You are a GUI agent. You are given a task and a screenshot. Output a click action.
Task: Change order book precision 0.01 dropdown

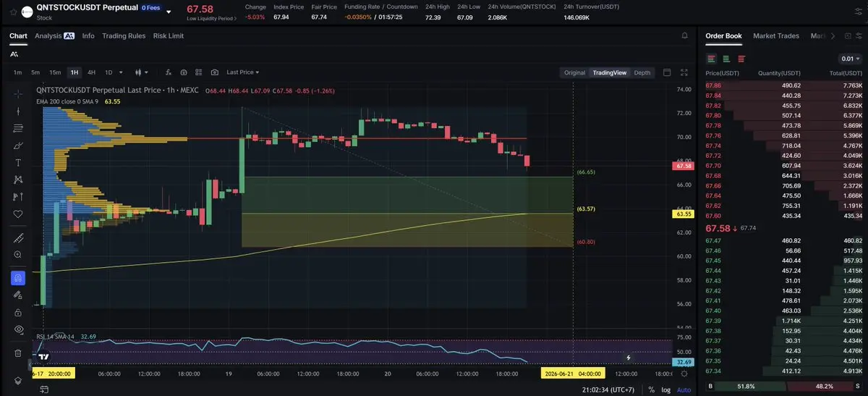pos(851,59)
